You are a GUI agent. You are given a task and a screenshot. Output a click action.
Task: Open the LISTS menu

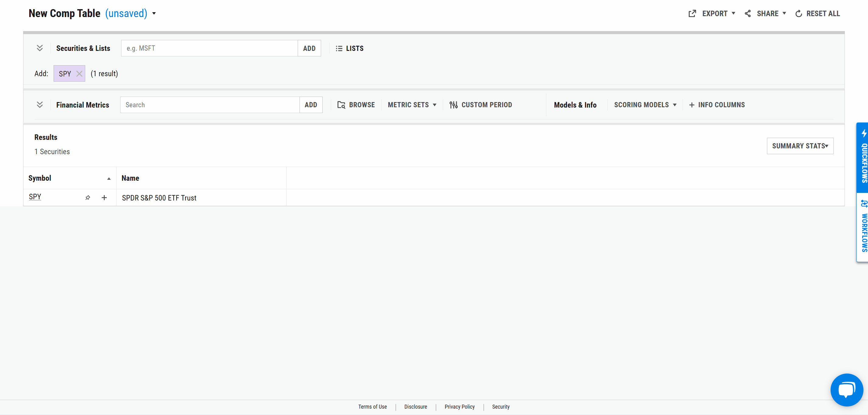(x=349, y=48)
